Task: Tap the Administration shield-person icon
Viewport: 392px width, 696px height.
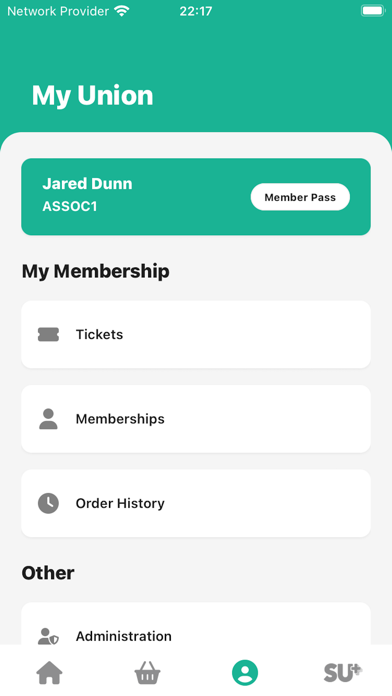Action: pyautogui.click(x=48, y=636)
